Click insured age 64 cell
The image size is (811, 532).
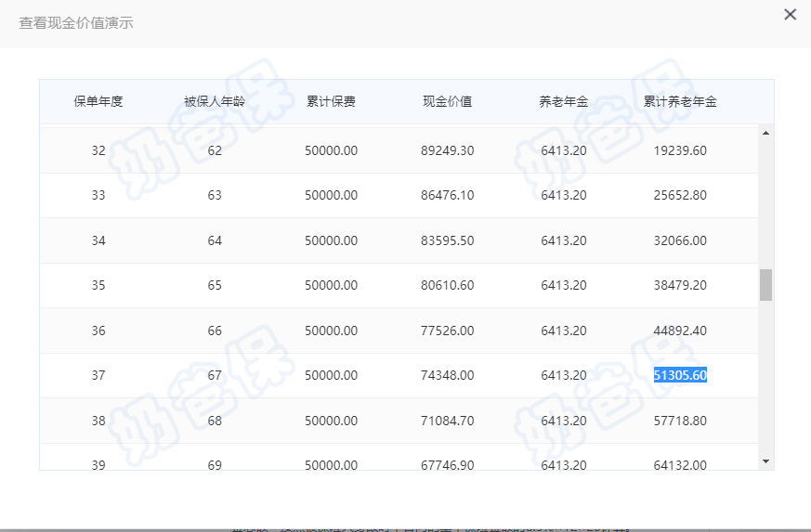tap(215, 240)
